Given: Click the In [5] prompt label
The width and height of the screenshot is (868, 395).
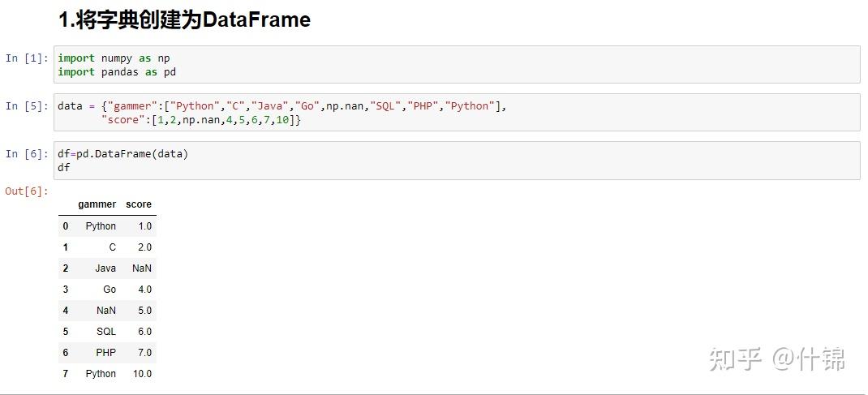Looking at the screenshot, I should coord(27,105).
